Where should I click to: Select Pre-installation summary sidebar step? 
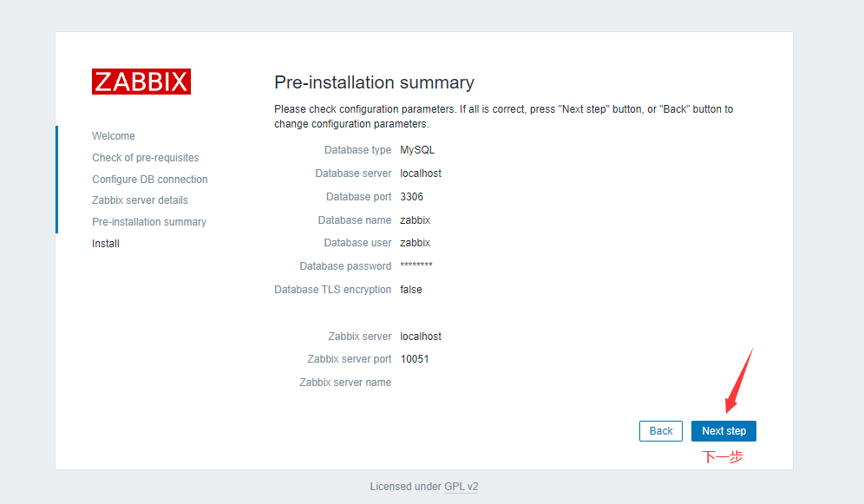click(x=149, y=221)
